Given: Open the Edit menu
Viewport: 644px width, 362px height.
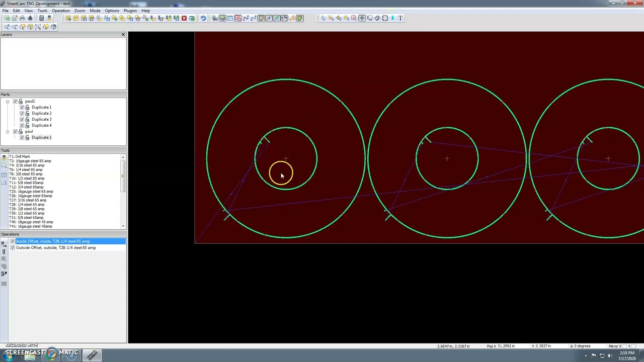Looking at the screenshot, I should coord(17,11).
